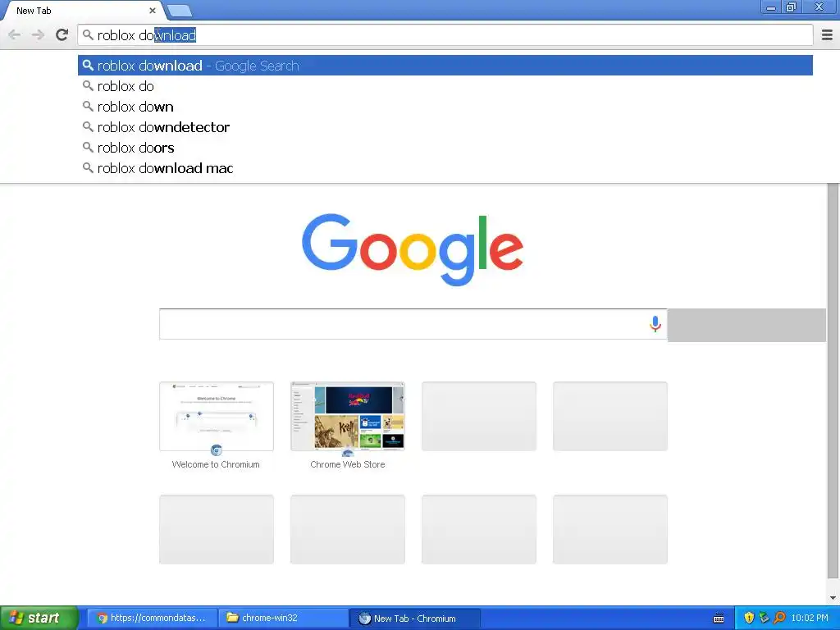
Task: Click the browser Back arrow
Action: coord(15,35)
